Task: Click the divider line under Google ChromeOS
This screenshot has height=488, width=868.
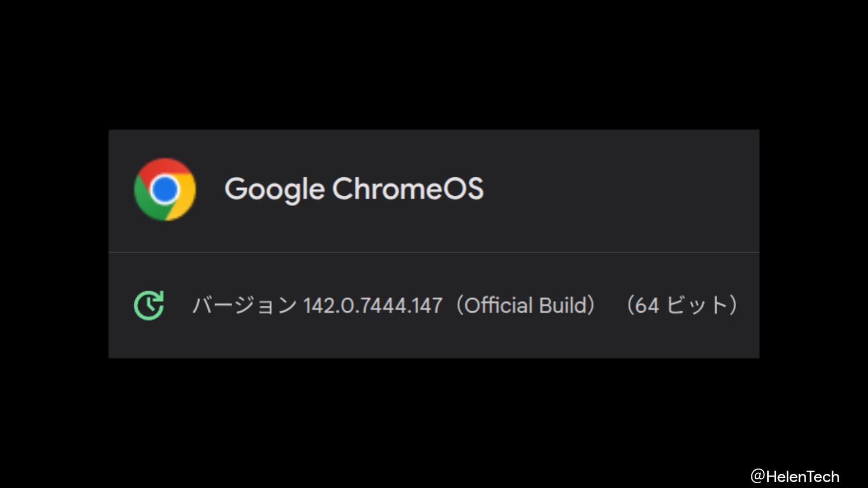Action: click(x=434, y=252)
